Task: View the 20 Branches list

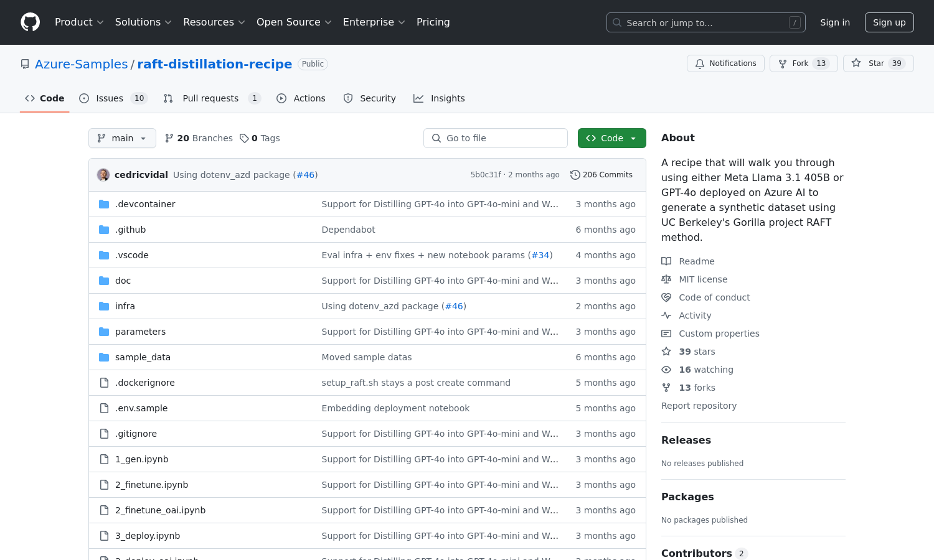Action: coord(199,138)
